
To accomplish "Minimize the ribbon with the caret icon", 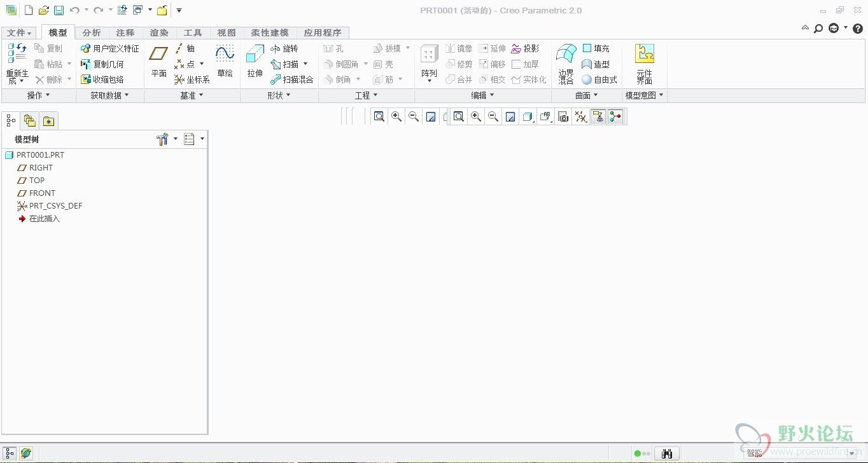I will (x=805, y=29).
